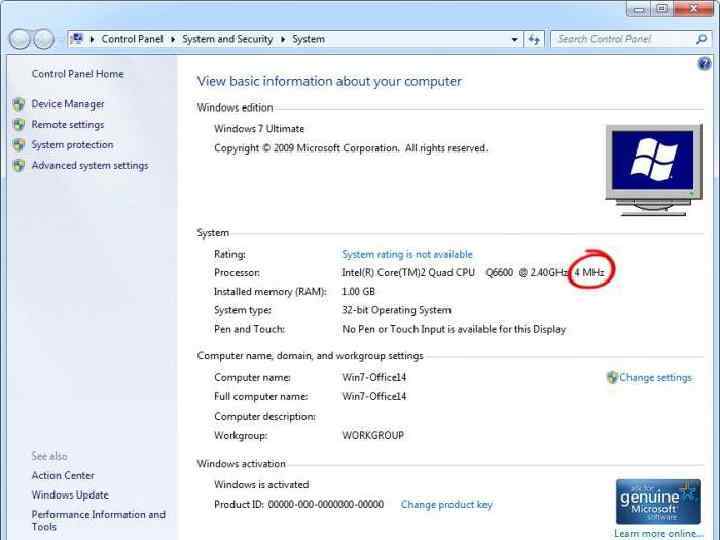Close the System window

coord(693,8)
